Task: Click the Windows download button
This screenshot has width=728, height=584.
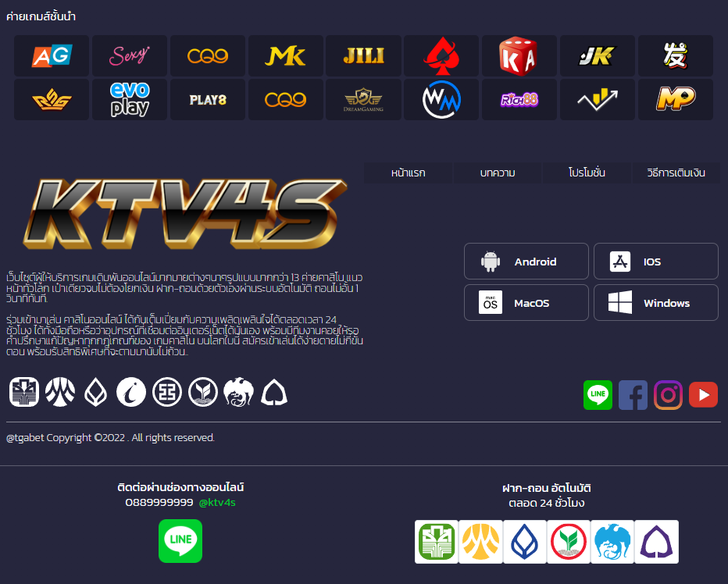Action: click(x=656, y=303)
